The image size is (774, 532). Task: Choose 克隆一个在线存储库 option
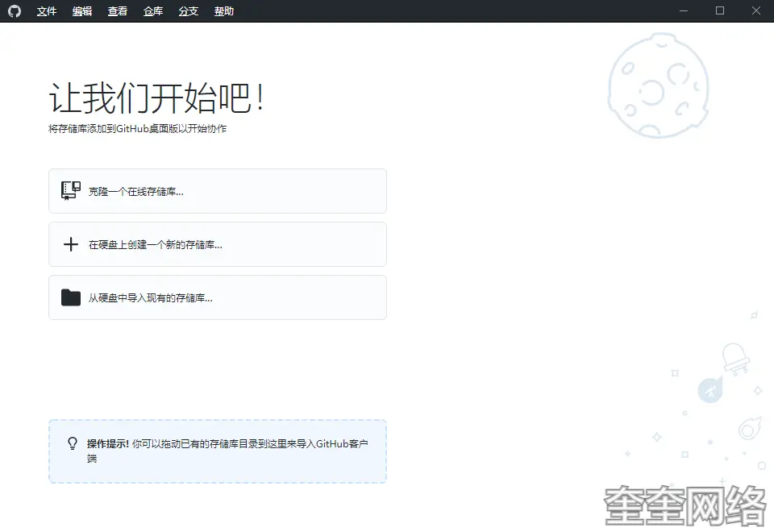pos(218,191)
